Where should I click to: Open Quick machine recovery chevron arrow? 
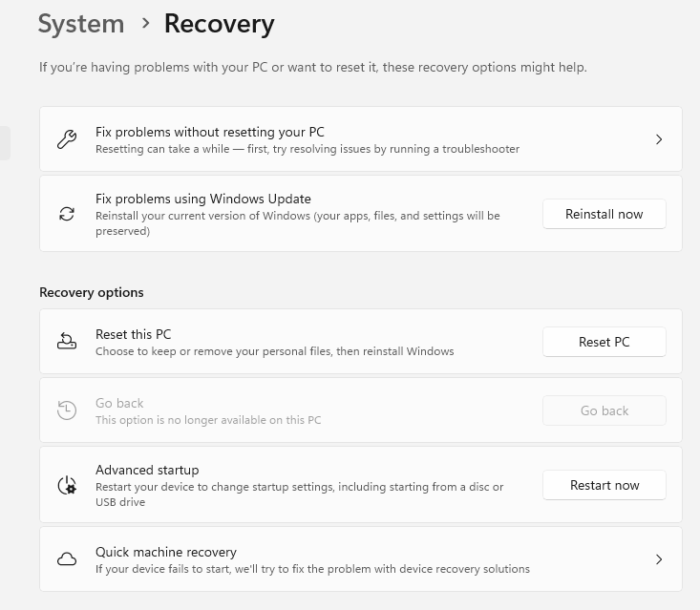[659, 559]
